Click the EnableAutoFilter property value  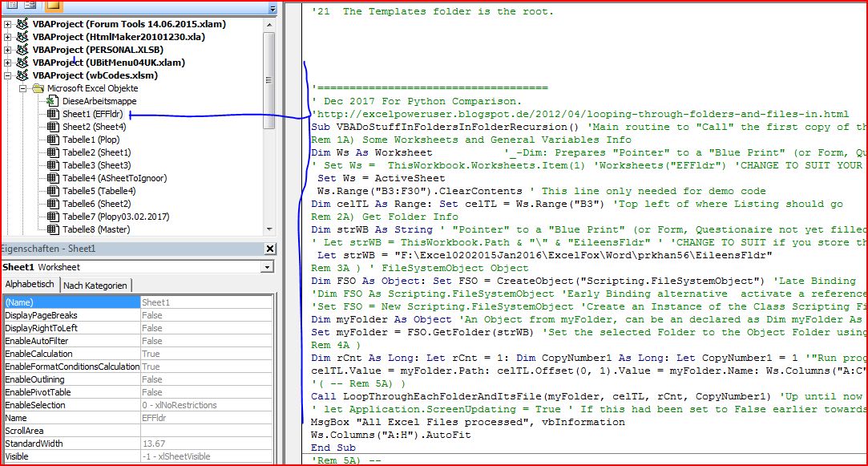pyautogui.click(x=207, y=341)
